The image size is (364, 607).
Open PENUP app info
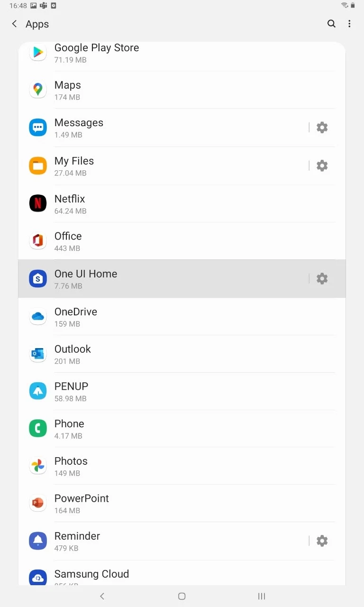(182, 391)
